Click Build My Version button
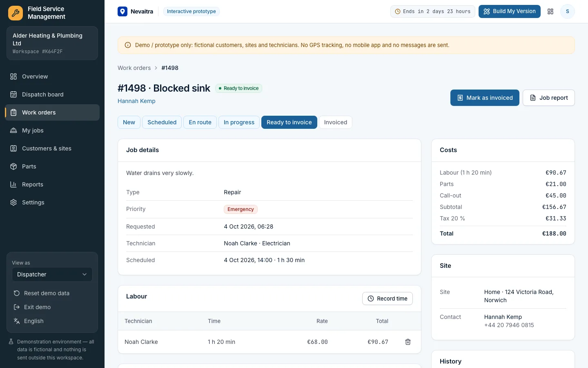Screen dimensions: 588x368 click(510, 11)
